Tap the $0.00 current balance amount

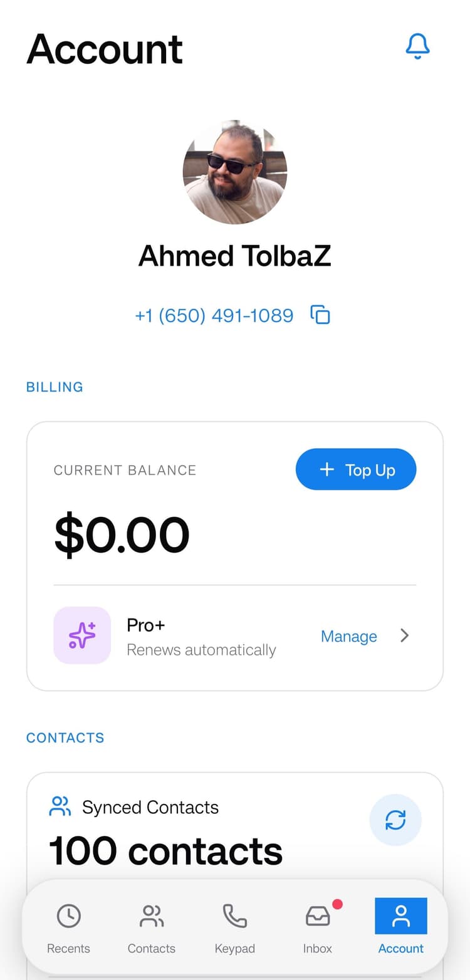click(x=122, y=536)
